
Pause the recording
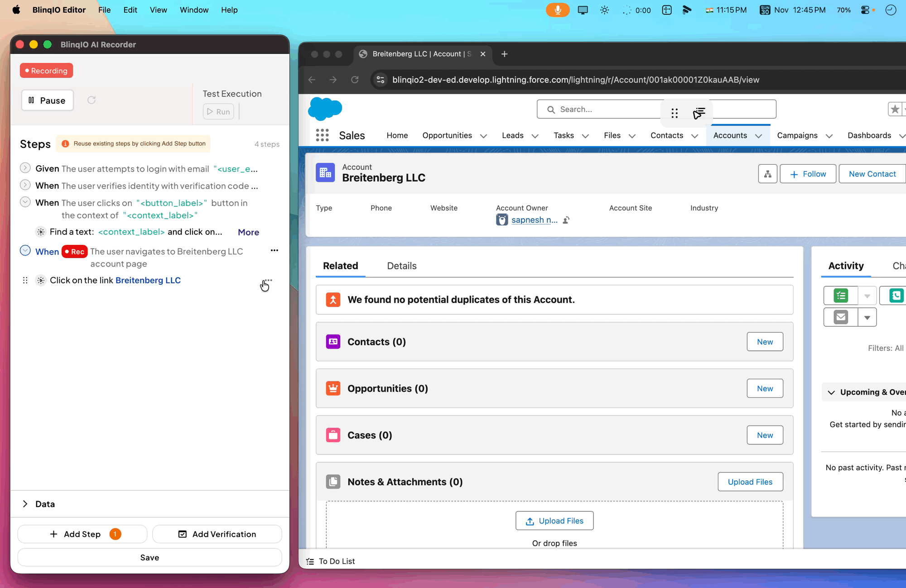[x=47, y=100]
